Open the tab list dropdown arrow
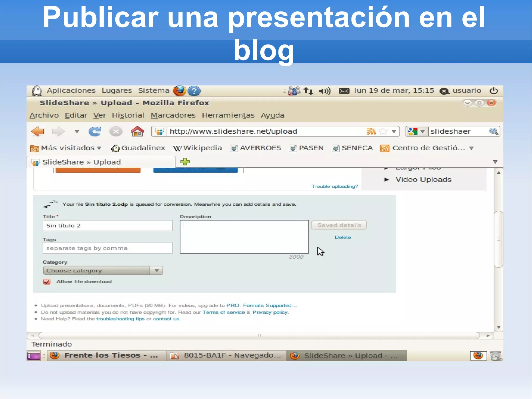The image size is (532, 399). [x=495, y=162]
